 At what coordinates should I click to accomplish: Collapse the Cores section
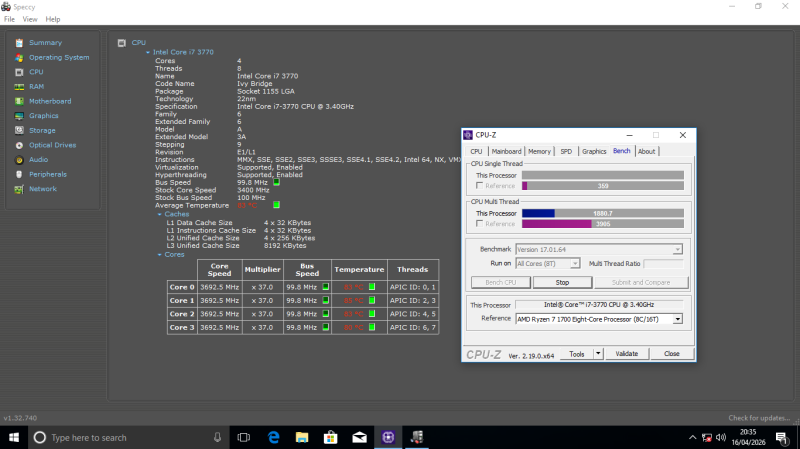coord(160,255)
